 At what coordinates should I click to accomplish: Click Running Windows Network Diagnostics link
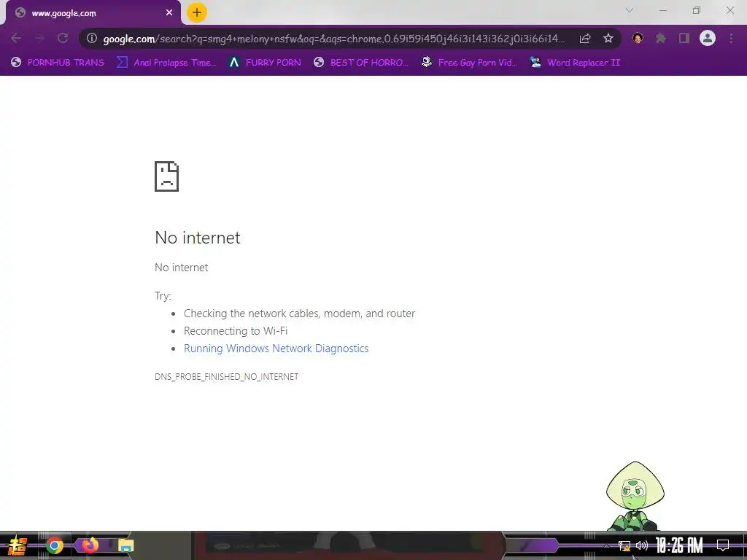point(276,349)
